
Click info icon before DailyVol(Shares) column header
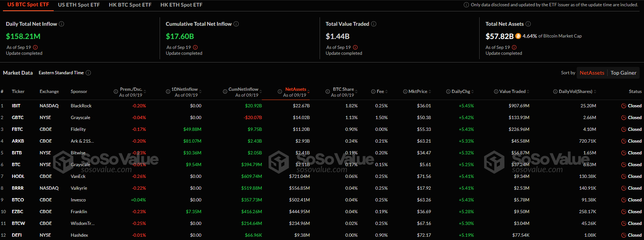point(555,92)
